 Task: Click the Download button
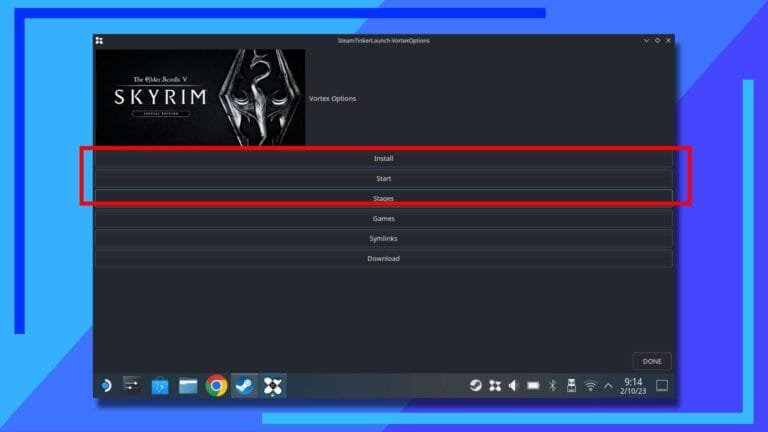tap(384, 259)
